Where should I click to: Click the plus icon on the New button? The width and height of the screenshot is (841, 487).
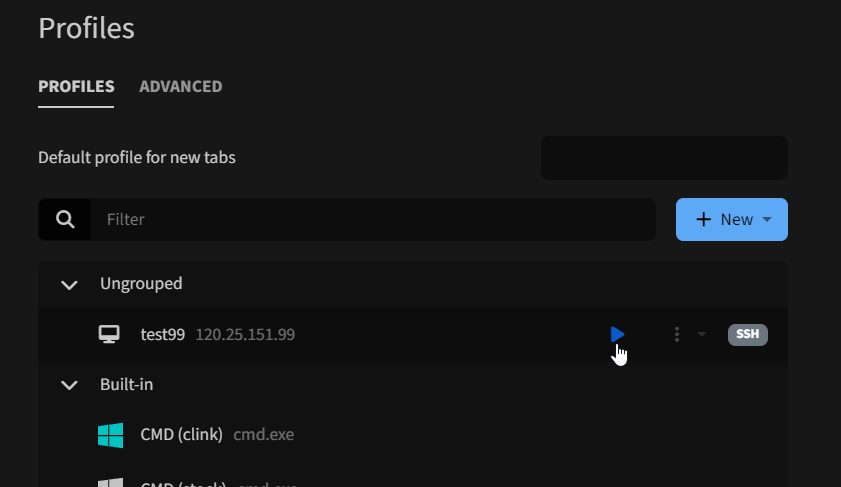pyautogui.click(x=704, y=219)
